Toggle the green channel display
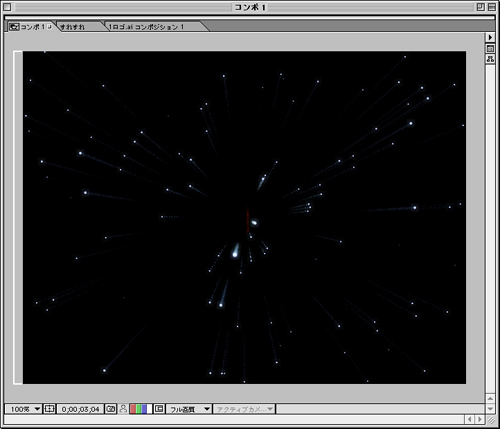 [x=138, y=409]
